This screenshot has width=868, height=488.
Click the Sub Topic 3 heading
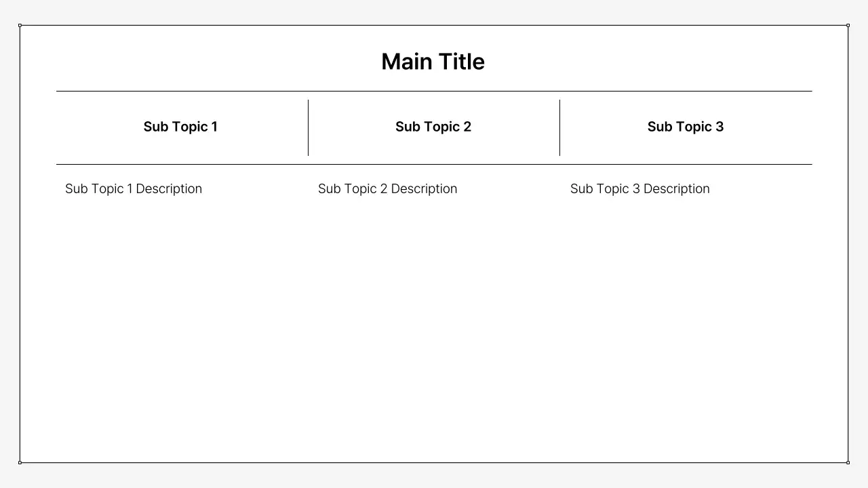pos(685,127)
